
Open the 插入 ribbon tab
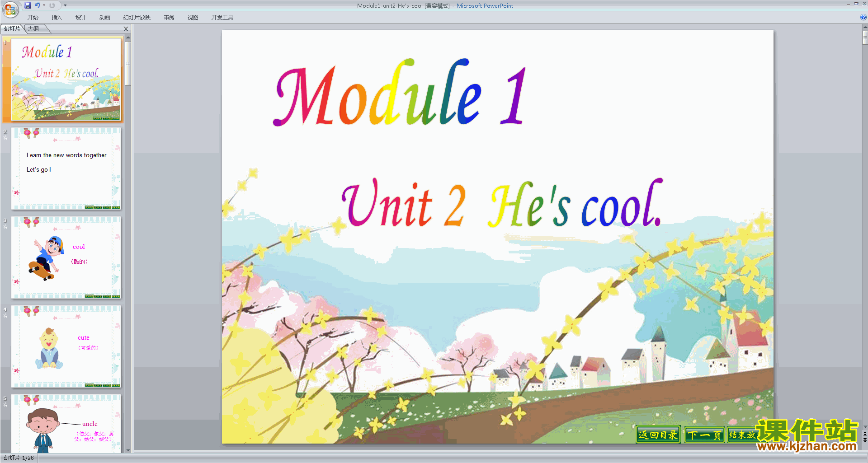click(57, 18)
